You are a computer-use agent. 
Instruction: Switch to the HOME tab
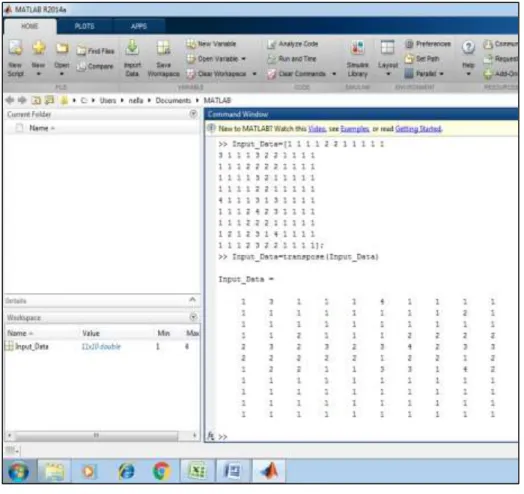30,26
